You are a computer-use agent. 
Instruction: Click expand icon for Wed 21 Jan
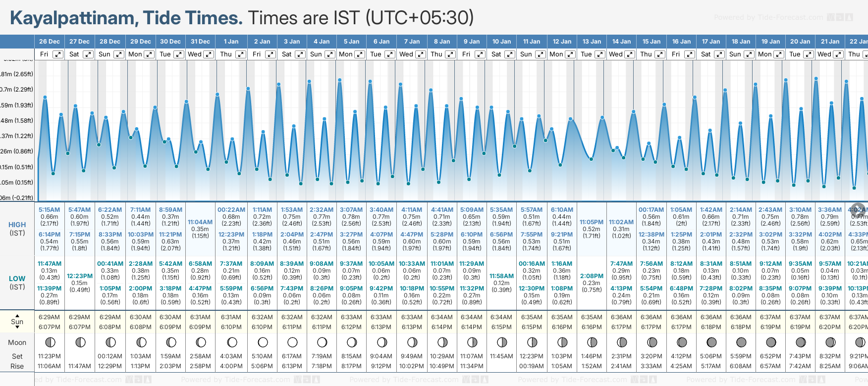[839, 54]
